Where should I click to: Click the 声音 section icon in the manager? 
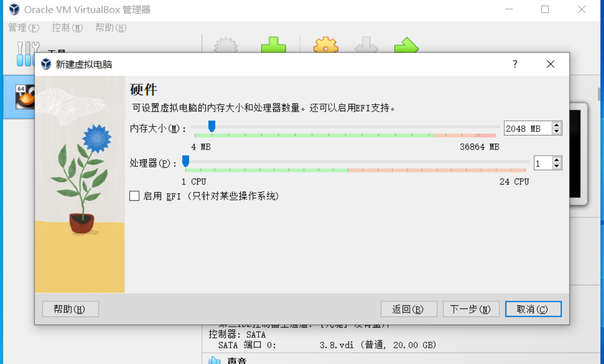[x=214, y=360]
